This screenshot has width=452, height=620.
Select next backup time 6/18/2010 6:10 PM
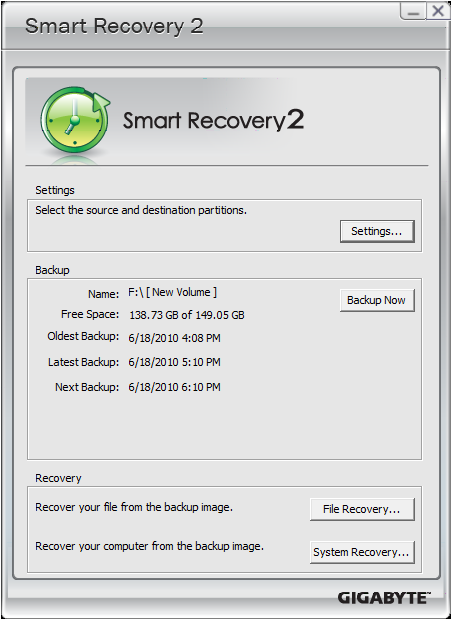(174, 387)
